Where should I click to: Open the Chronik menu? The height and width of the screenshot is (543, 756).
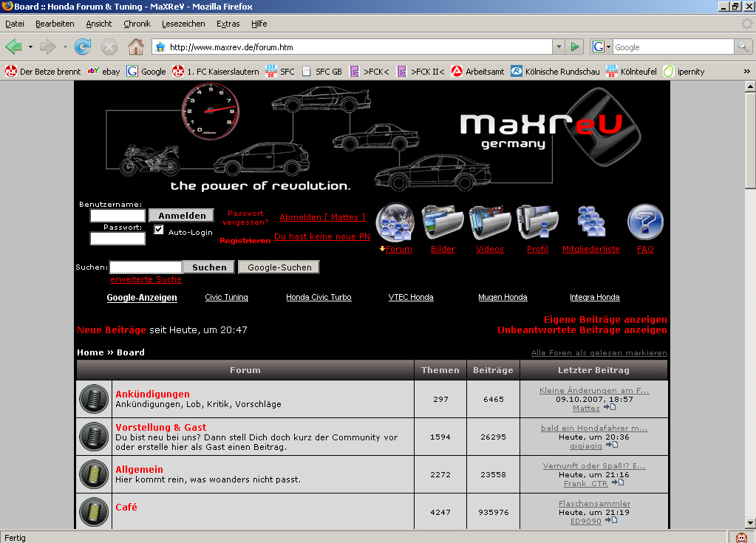[x=137, y=24]
